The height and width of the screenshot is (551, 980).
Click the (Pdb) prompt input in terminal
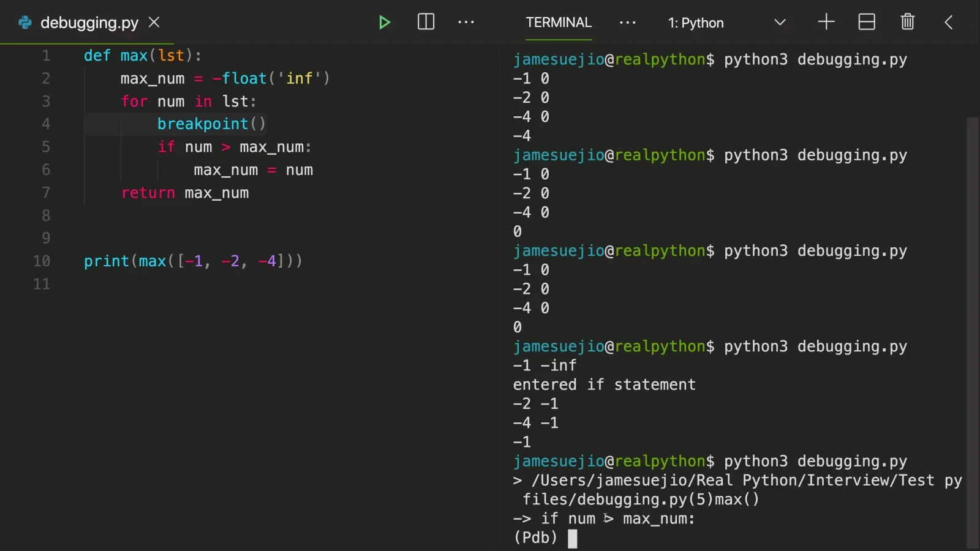point(573,538)
